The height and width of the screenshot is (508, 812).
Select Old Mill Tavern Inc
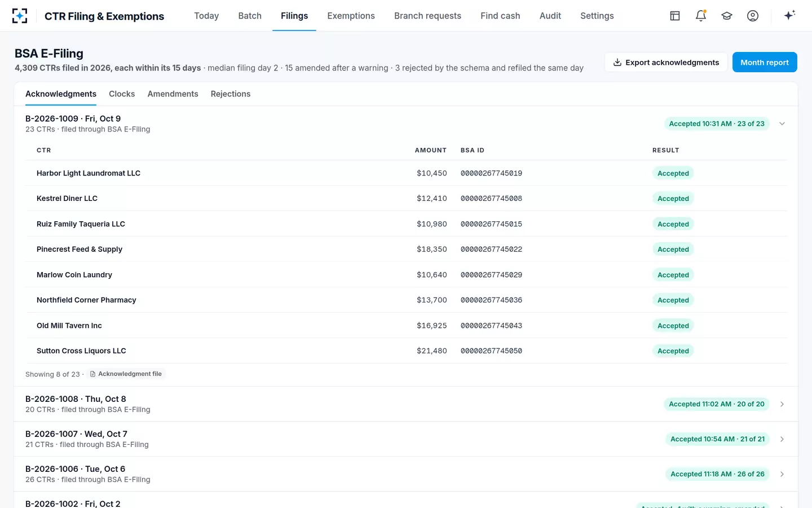click(x=69, y=326)
